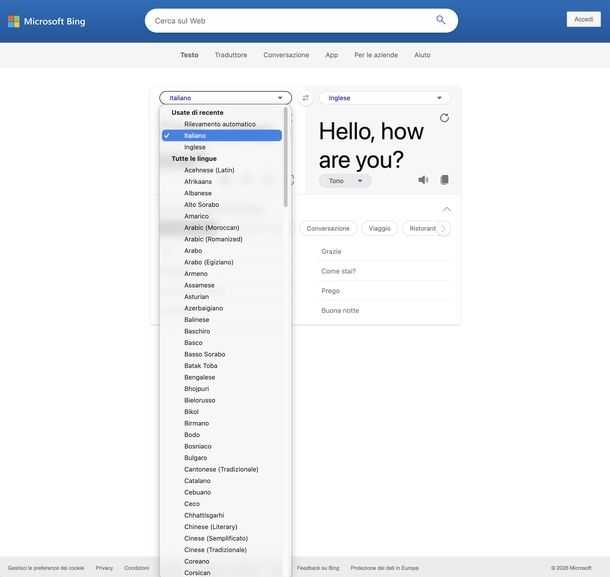610x577 pixels.
Task: Choose Birmano language
Action: click(222, 423)
